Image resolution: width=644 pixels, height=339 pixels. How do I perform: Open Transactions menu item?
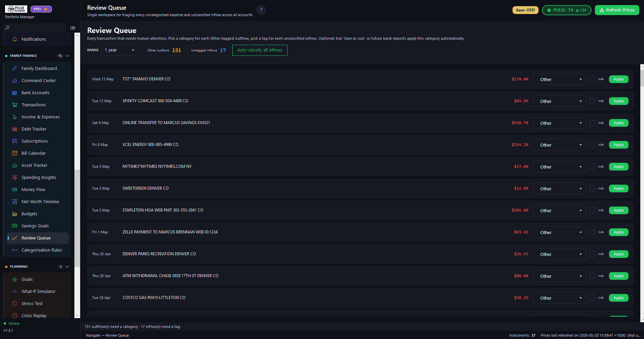point(37,105)
